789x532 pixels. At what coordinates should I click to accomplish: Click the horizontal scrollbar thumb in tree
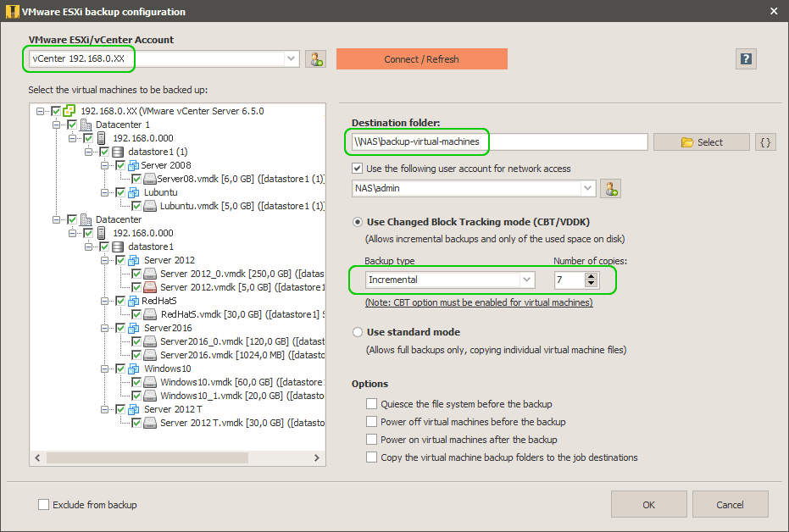147,457
